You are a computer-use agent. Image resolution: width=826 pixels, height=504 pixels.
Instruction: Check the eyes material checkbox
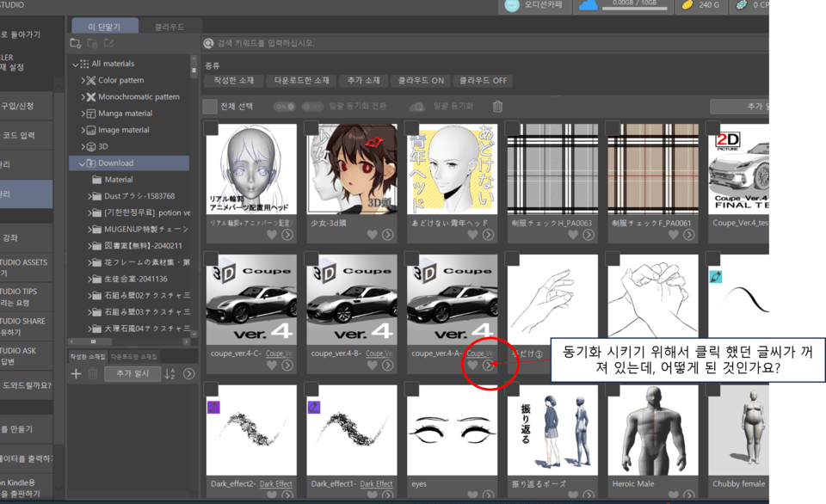tap(411, 389)
